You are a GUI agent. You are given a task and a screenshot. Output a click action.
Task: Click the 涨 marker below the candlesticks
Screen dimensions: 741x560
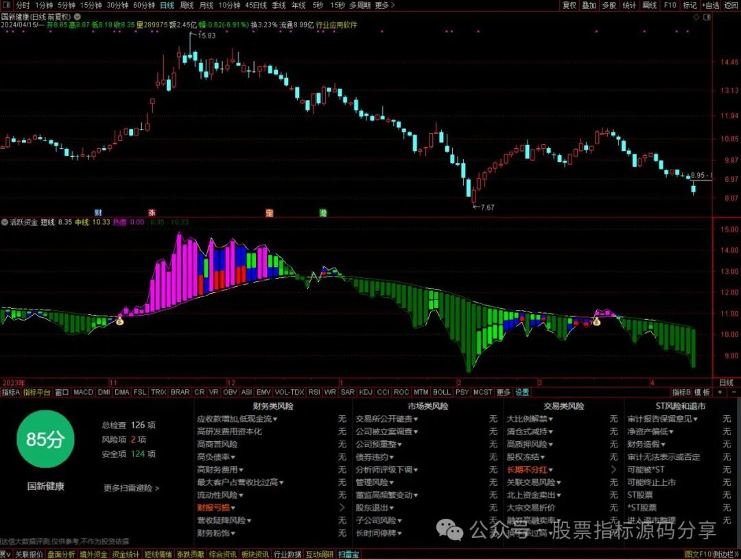152,213
